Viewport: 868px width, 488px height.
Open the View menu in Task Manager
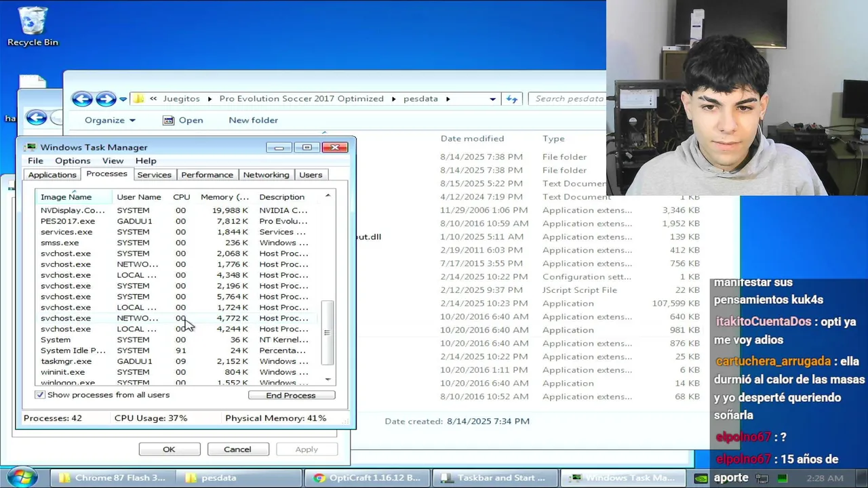(113, 161)
